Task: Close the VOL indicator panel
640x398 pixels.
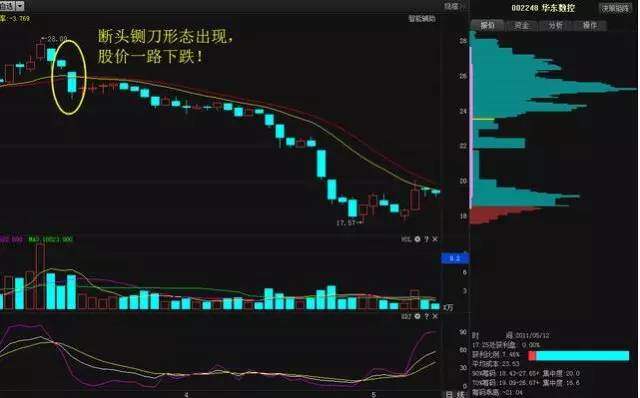Action: click(435, 239)
